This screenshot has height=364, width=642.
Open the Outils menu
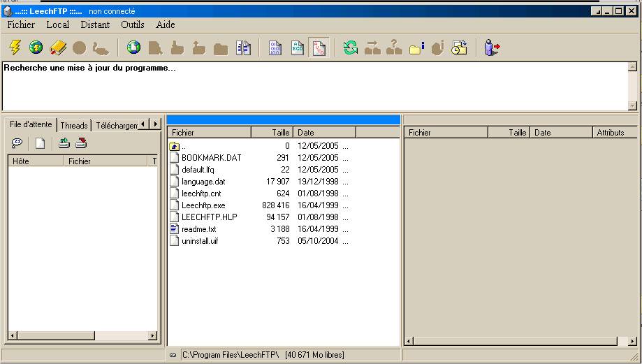[133, 24]
